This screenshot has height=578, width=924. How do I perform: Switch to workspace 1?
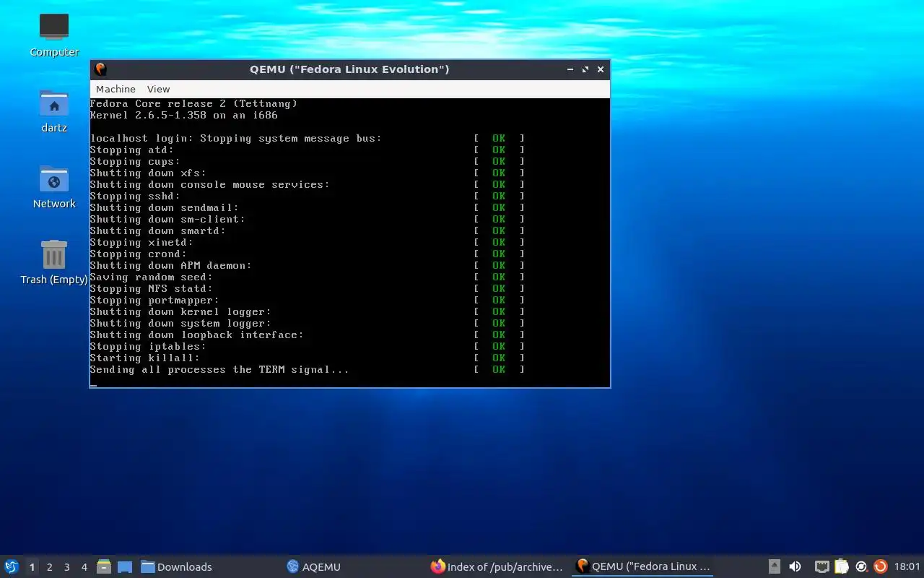(x=32, y=567)
